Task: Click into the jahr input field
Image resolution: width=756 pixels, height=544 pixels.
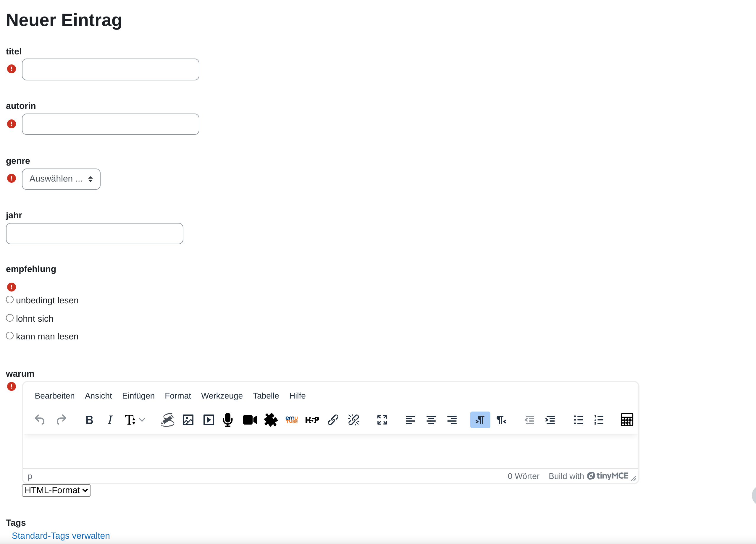Action: tap(94, 233)
